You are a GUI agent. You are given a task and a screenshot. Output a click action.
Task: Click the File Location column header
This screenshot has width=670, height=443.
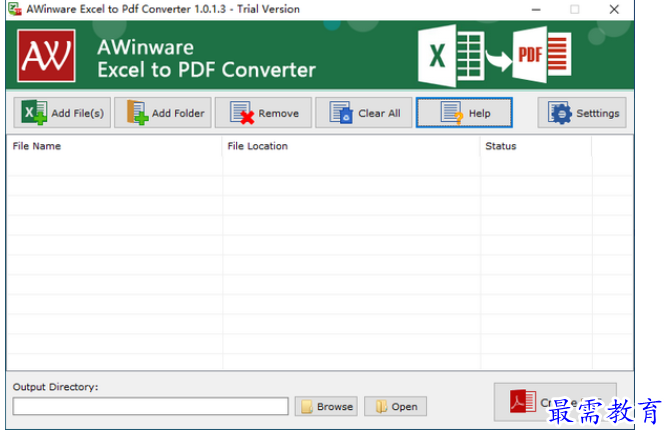[351, 146]
